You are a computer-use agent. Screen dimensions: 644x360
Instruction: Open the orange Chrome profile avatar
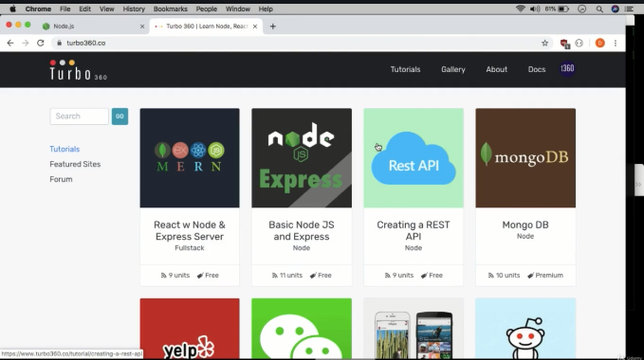coord(599,43)
